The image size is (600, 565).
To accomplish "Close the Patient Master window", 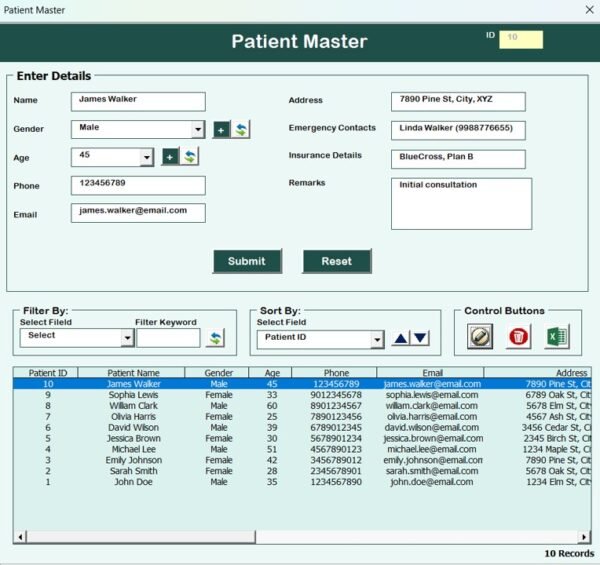I will tap(590, 10).
